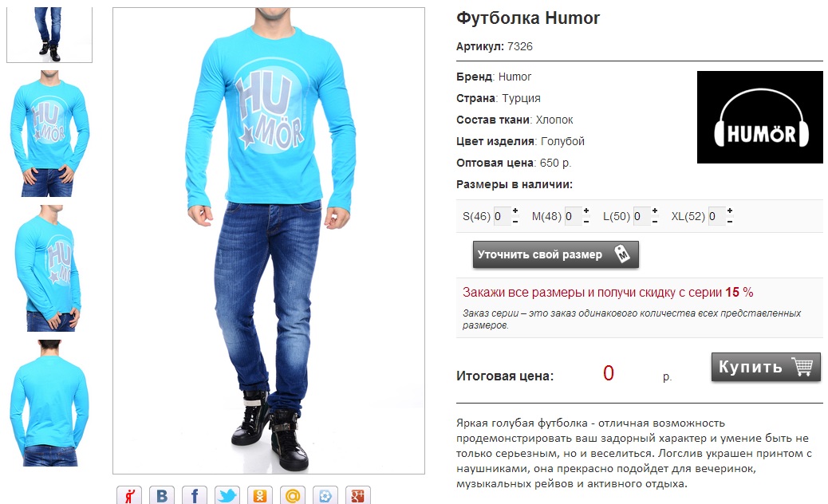Select the front-view t-shirt thumbnail

[x=49, y=133]
